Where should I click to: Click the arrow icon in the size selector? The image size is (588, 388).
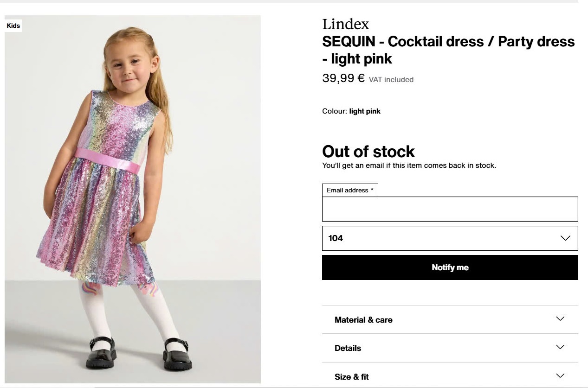tap(565, 238)
